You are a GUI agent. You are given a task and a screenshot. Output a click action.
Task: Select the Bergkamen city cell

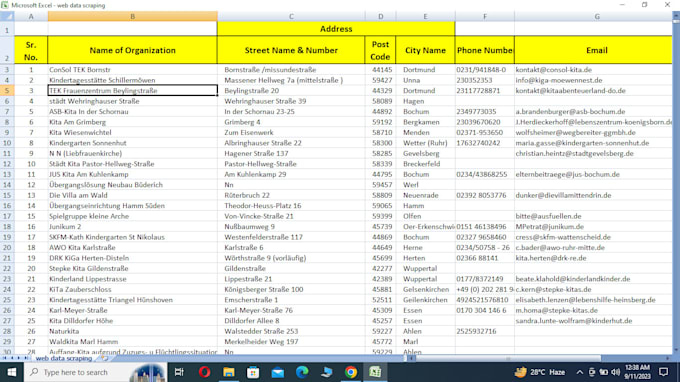point(425,122)
